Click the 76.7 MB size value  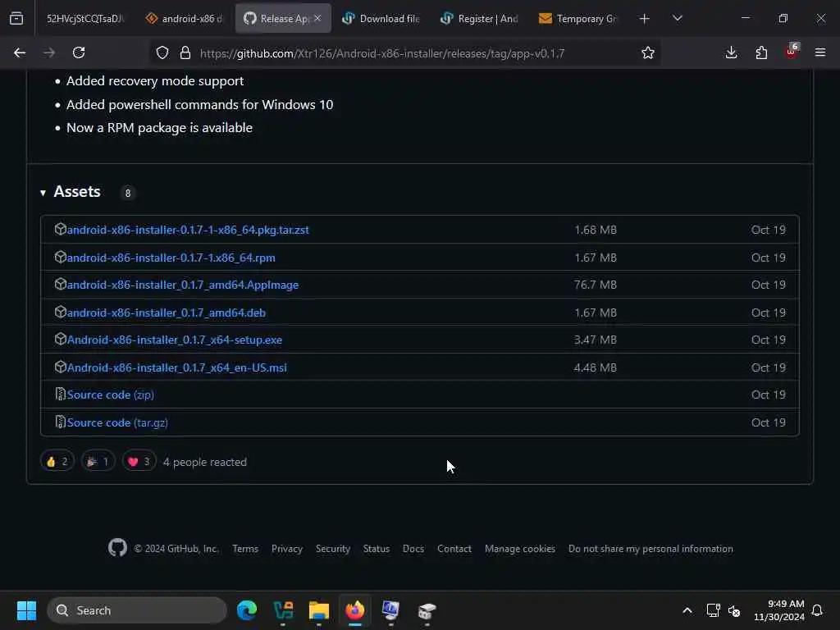pyautogui.click(x=596, y=285)
